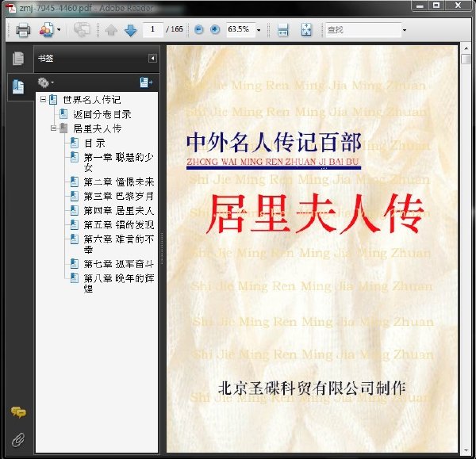The width and height of the screenshot is (476, 459).
Task: Open the bookmark options gear menu
Action: (45, 82)
